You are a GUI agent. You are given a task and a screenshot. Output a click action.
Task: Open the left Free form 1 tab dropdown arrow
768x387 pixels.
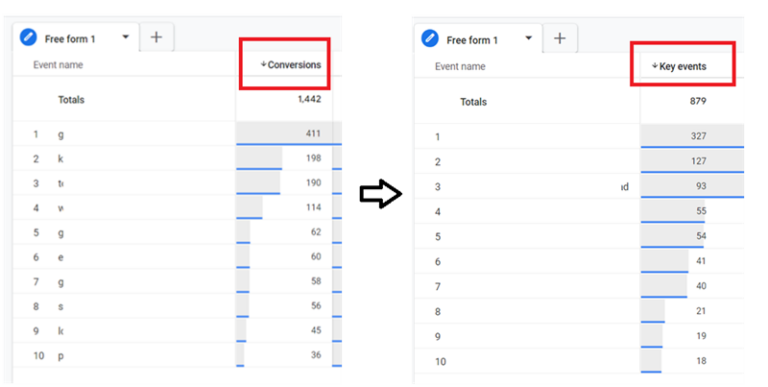tap(125, 37)
